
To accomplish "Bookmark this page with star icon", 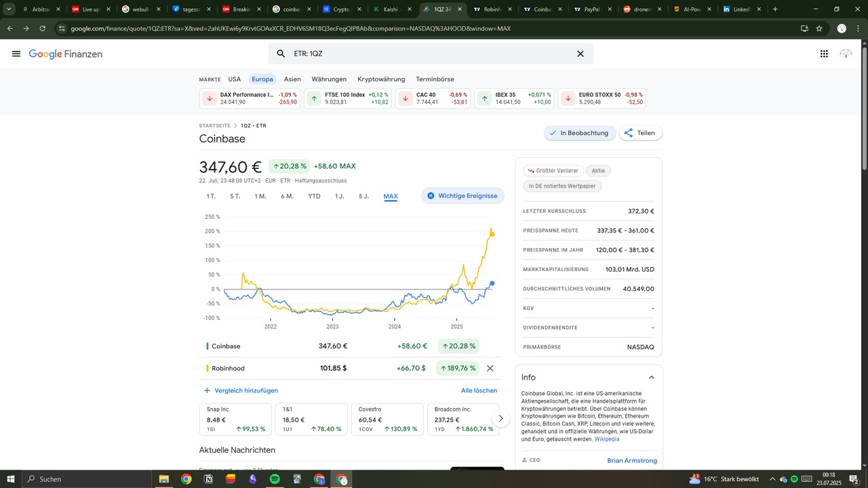I will pos(819,28).
